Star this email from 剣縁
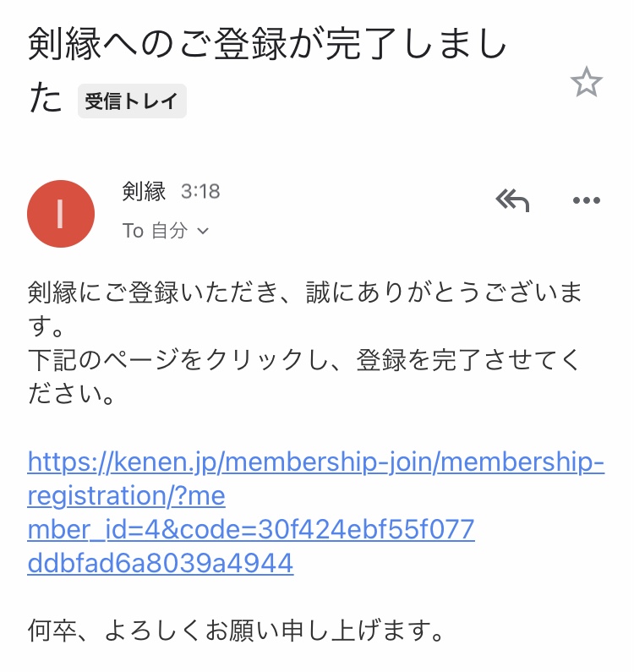The image size is (634, 672). (x=586, y=83)
